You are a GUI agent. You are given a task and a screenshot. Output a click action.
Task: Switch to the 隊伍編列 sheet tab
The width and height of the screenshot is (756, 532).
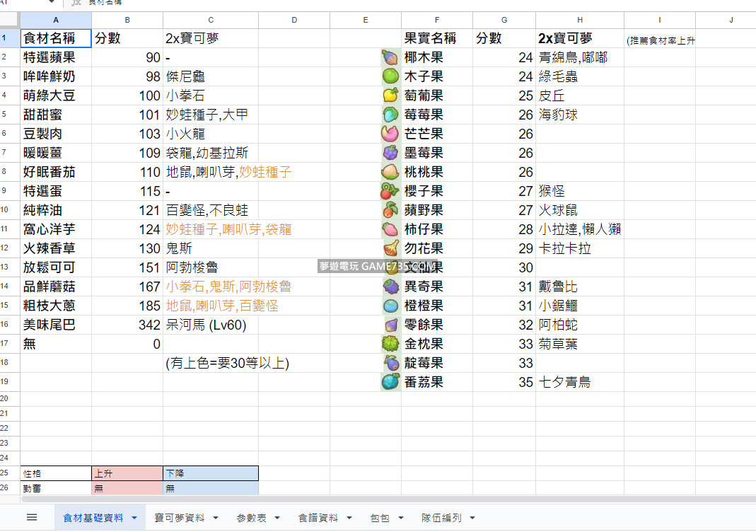(441, 518)
